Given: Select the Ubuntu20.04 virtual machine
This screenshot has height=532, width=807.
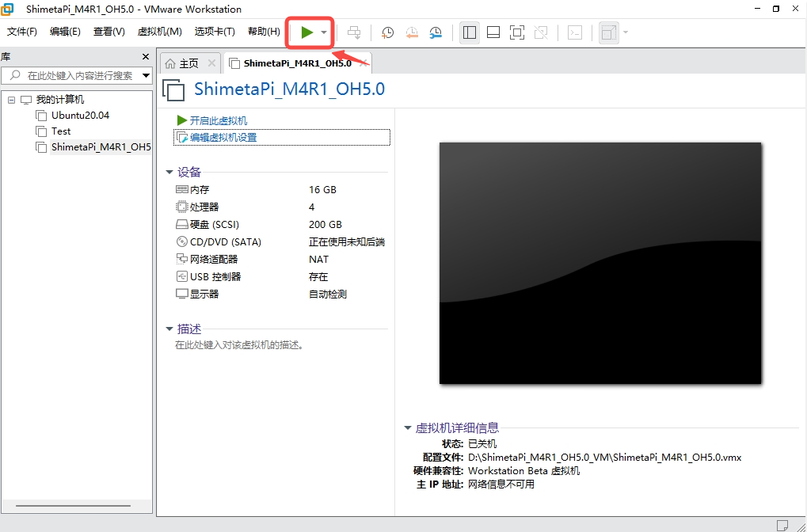Looking at the screenshot, I should (x=80, y=116).
